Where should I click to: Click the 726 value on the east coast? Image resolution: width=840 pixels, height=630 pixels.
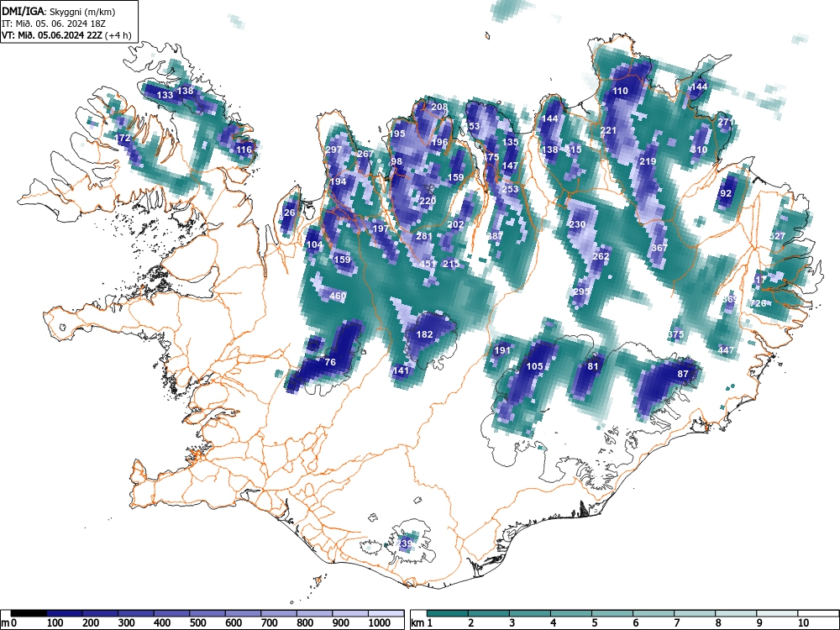click(758, 303)
